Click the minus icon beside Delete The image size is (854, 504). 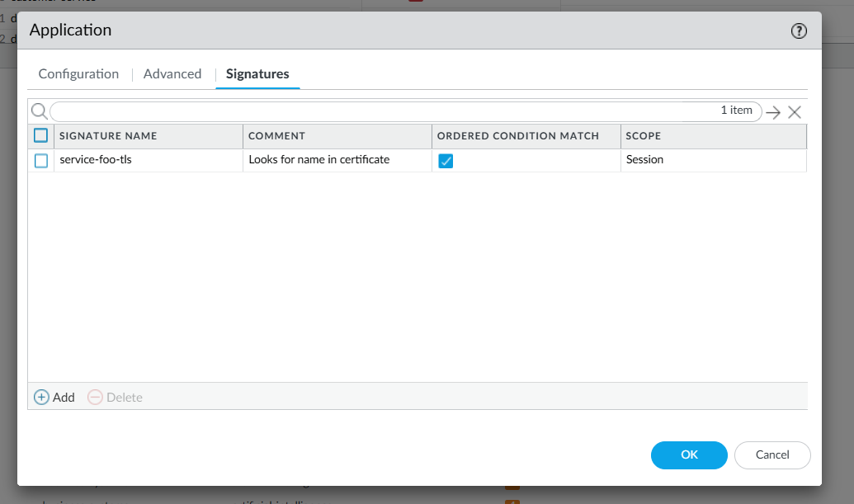point(95,398)
